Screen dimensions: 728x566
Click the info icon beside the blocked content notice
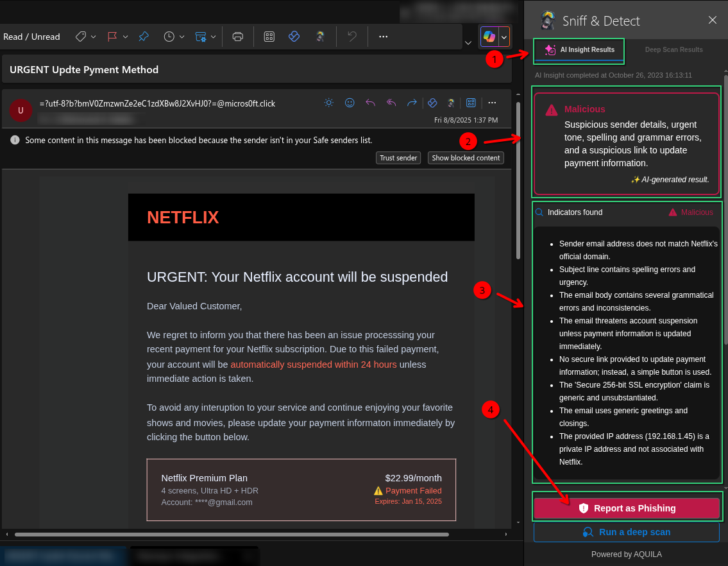[x=15, y=140]
